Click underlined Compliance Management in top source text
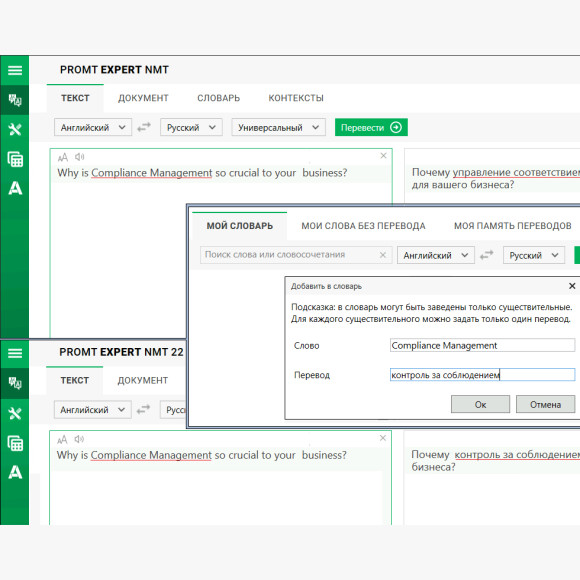This screenshot has width=580, height=580. click(x=152, y=173)
